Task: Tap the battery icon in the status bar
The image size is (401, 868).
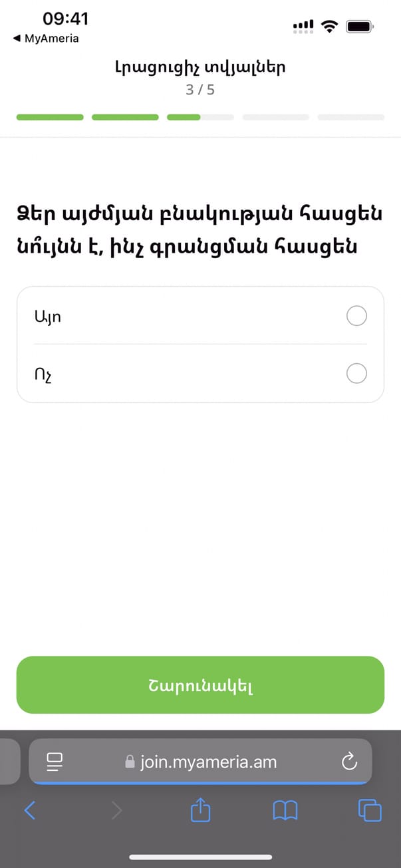Action: pos(360,27)
